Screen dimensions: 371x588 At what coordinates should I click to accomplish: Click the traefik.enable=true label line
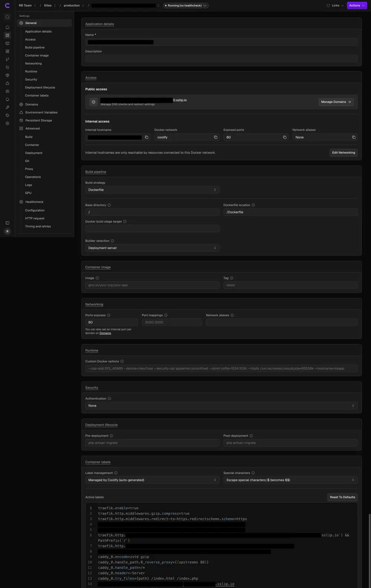(x=118, y=508)
